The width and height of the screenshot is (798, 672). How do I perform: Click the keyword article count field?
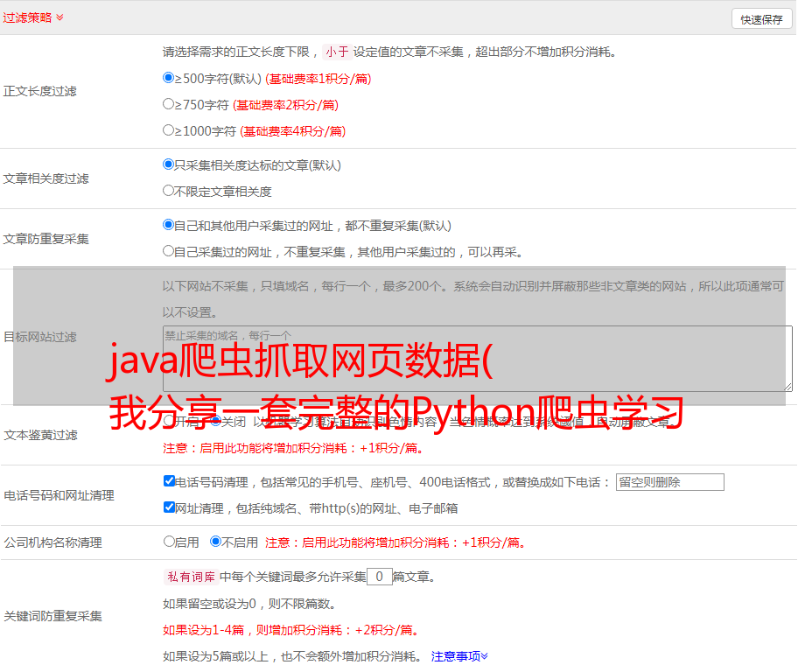pyautogui.click(x=379, y=577)
